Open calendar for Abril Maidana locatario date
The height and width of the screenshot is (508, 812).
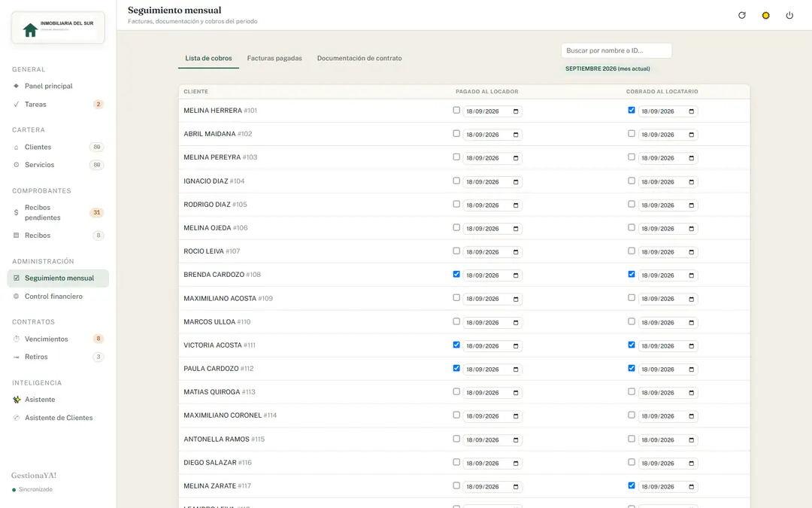click(x=692, y=135)
